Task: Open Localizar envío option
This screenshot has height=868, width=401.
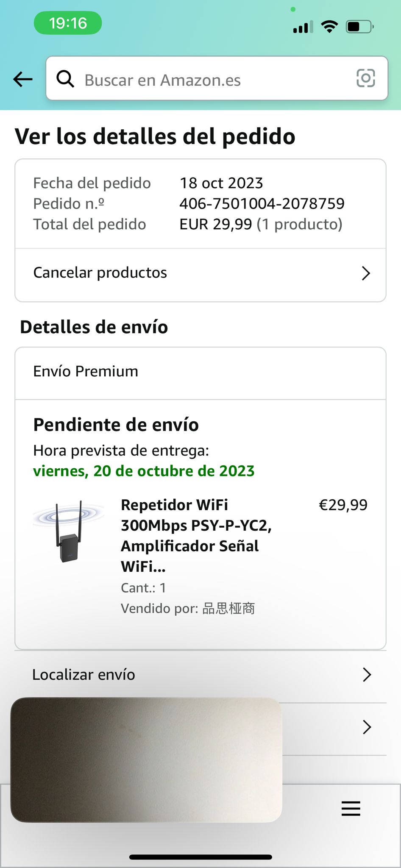Action: pos(84,674)
